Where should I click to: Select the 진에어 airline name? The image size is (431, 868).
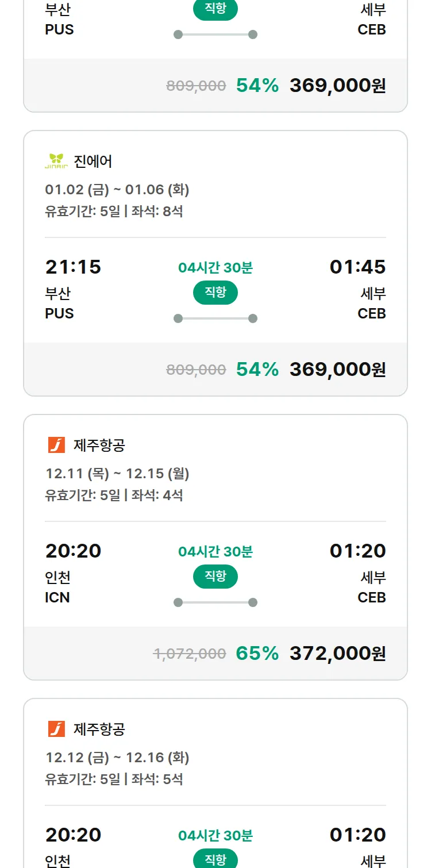93,162
